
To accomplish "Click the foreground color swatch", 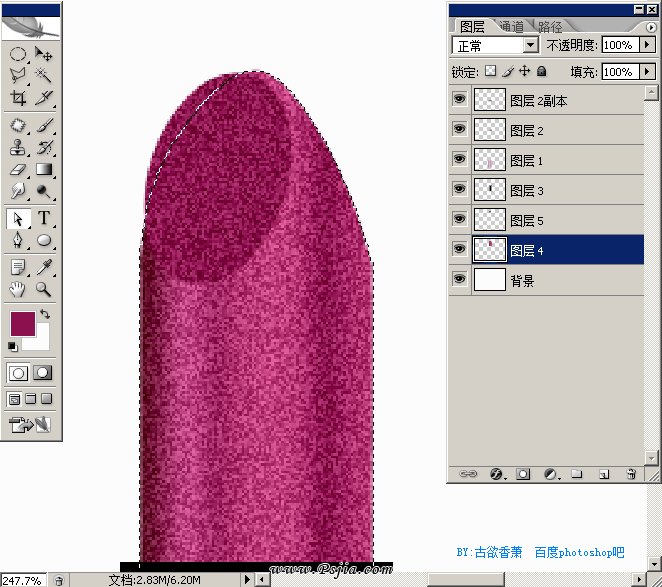I will 22,323.
